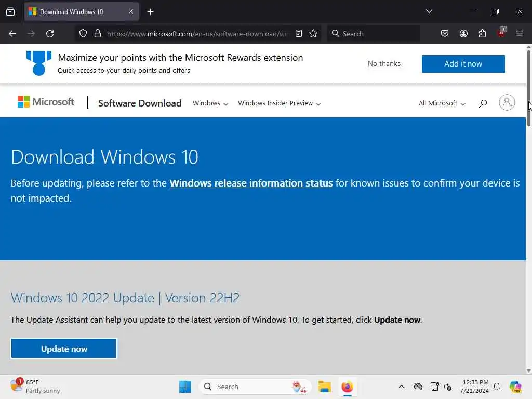The width and height of the screenshot is (532, 399).
Task: Click the sign-in account avatar
Action: pos(507,102)
